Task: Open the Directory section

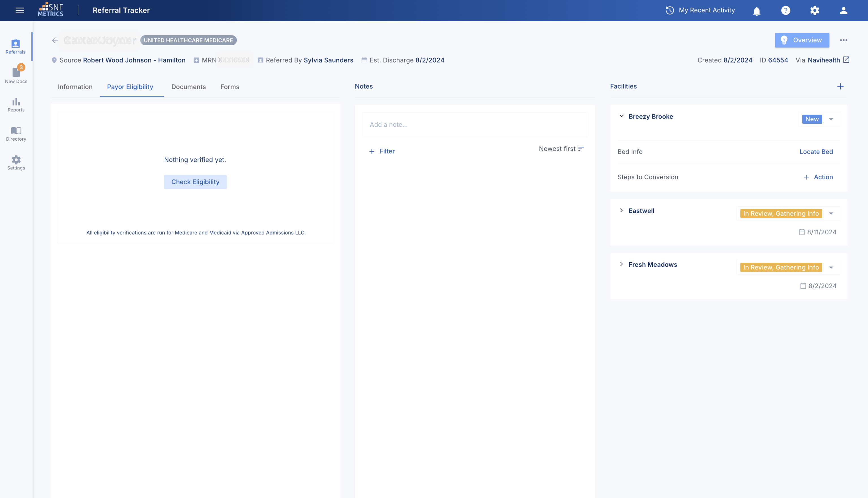Action: [16, 133]
